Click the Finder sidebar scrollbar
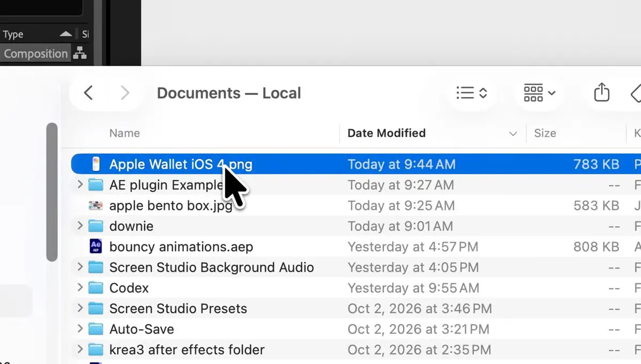641x364 pixels. coord(52,192)
